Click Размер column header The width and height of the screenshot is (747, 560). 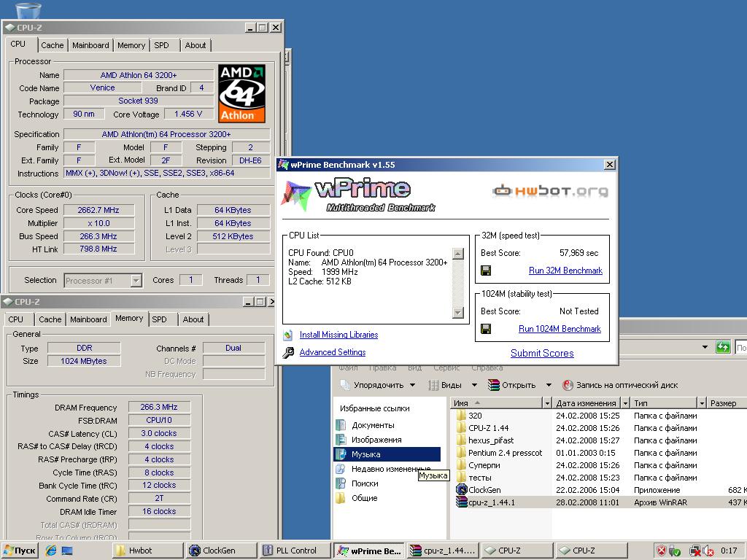click(x=726, y=402)
